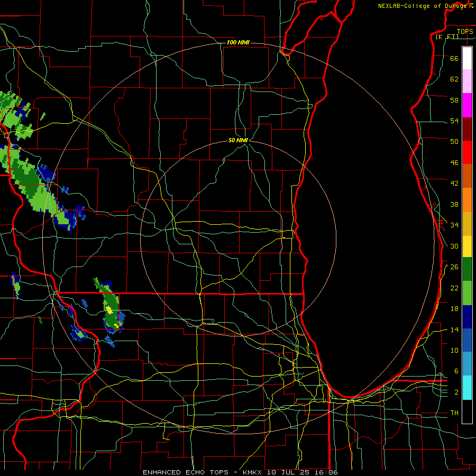The height and width of the screenshot is (476, 476).
Task: Click the '30' legend value
Action: pyautogui.click(x=454, y=246)
